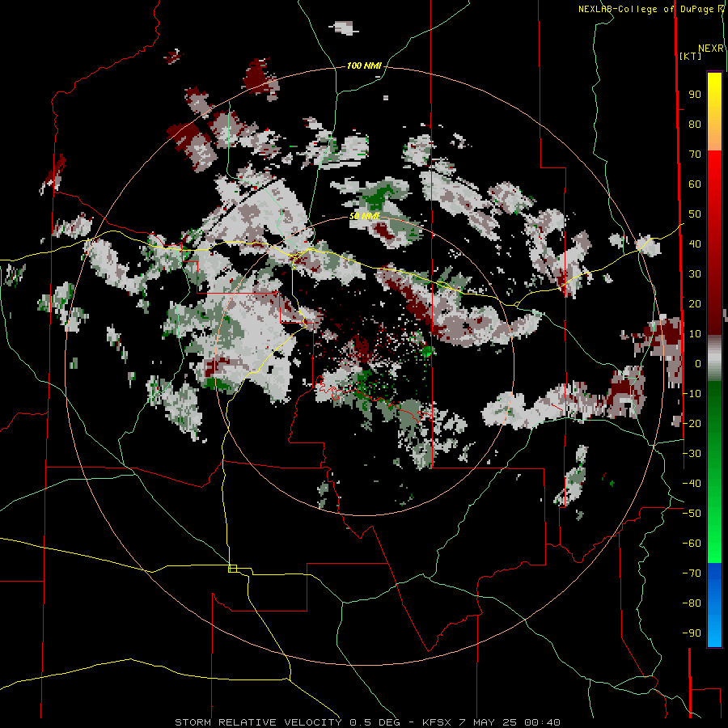Click the "50 NMI" range ring label
This screenshot has height=728, width=728.
coord(365,216)
